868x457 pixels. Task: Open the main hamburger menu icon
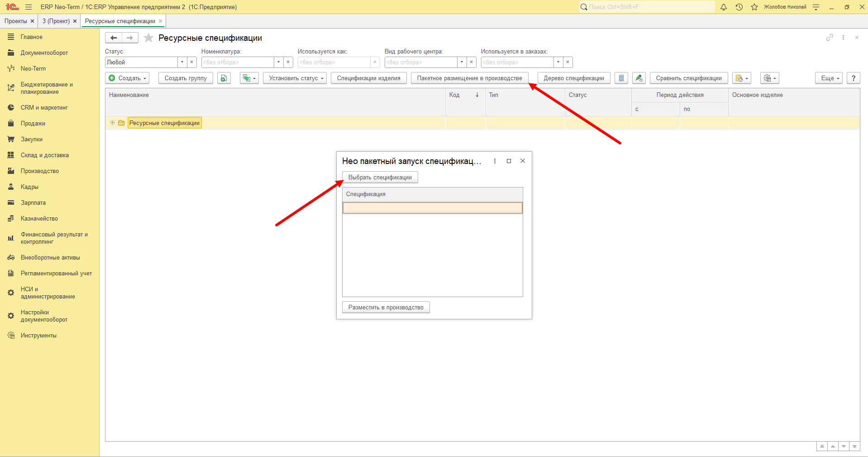29,7
